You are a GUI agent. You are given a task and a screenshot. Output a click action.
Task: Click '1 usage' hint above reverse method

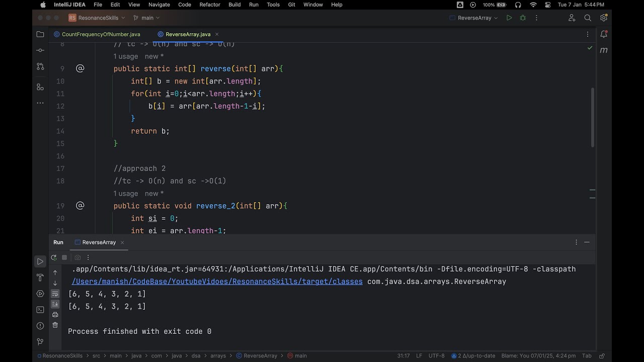[x=126, y=56]
